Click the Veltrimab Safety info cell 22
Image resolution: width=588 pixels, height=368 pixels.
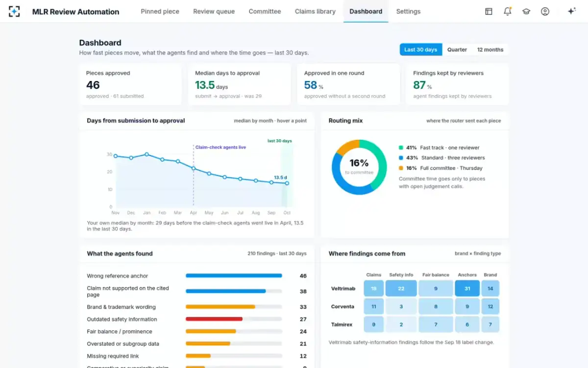tap(401, 289)
